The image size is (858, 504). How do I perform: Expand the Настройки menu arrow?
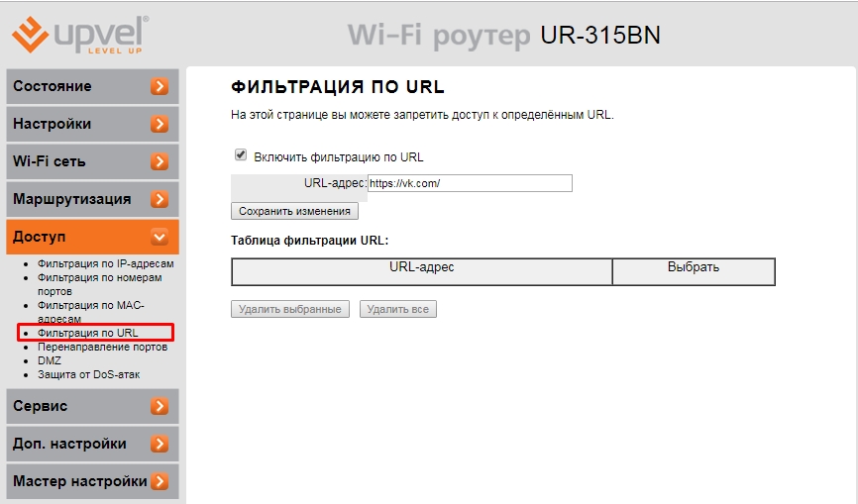click(160, 124)
